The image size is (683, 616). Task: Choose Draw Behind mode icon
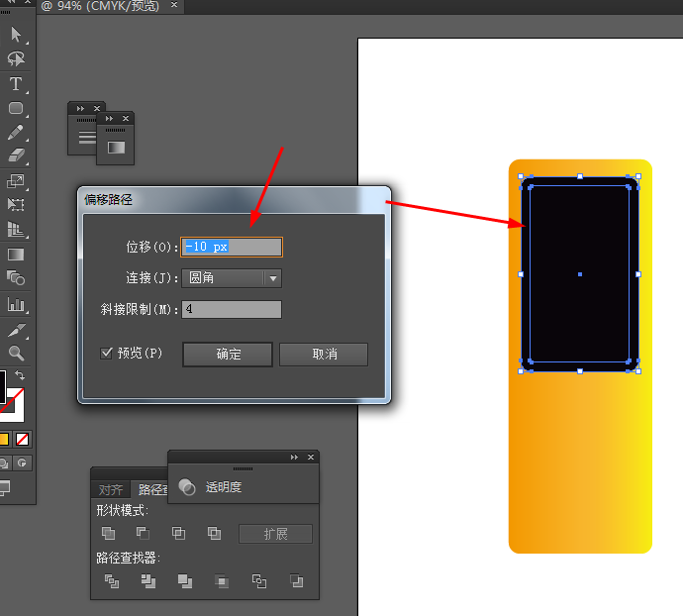pos(5,462)
